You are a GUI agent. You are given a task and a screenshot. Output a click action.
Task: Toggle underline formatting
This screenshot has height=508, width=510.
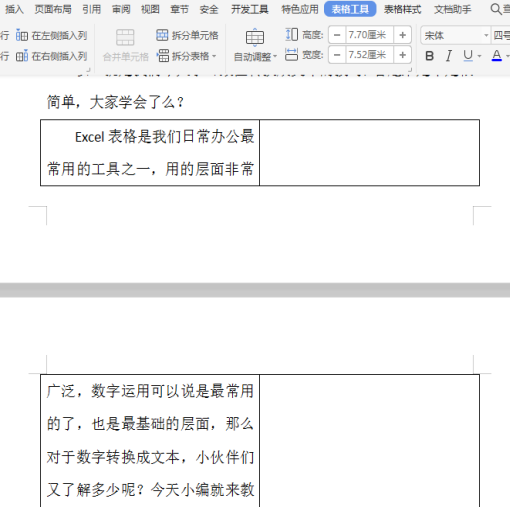468,56
